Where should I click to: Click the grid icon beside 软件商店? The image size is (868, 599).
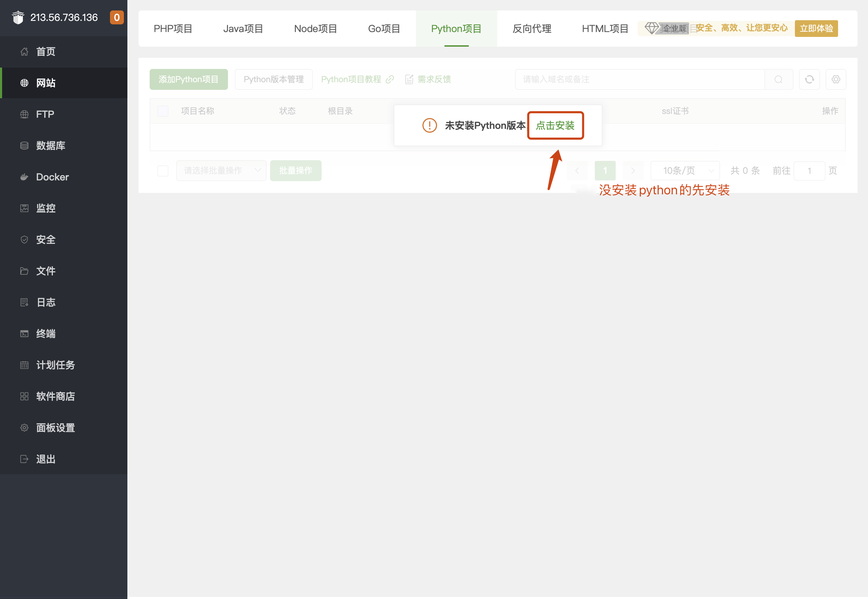[x=24, y=396]
